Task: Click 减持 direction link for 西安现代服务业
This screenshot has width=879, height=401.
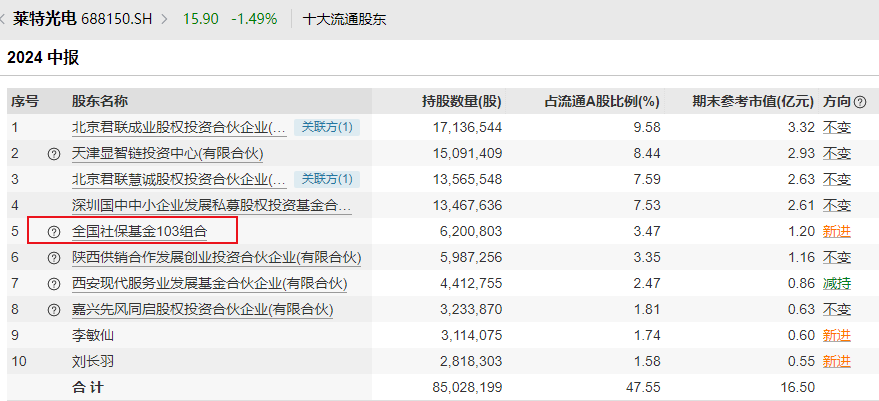Action: pos(836,284)
